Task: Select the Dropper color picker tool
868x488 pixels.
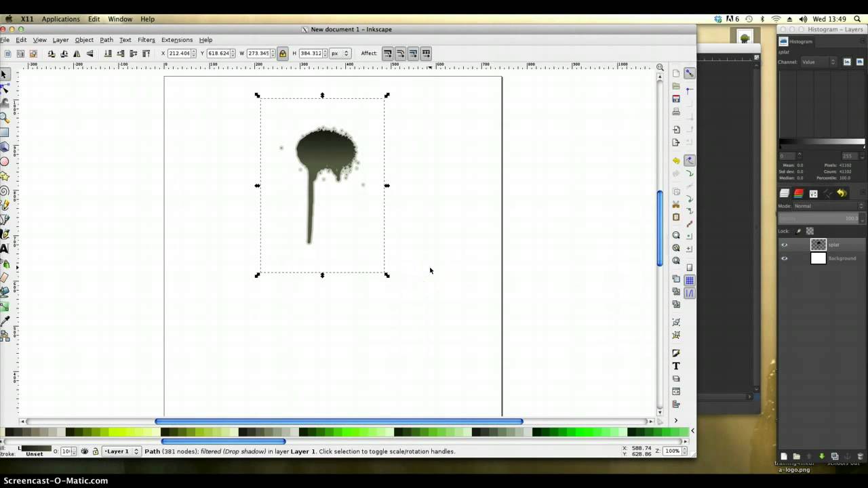Action: pos(4,321)
